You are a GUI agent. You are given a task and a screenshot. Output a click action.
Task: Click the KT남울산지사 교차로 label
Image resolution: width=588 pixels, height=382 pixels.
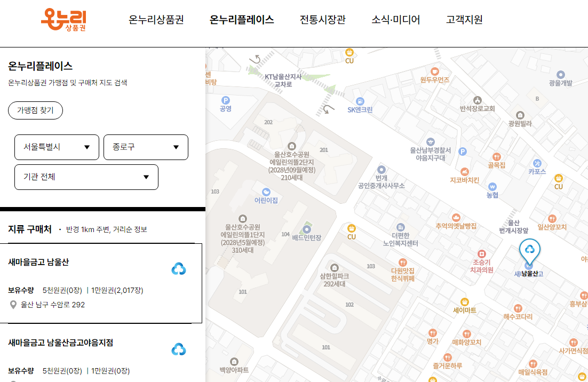click(x=283, y=81)
